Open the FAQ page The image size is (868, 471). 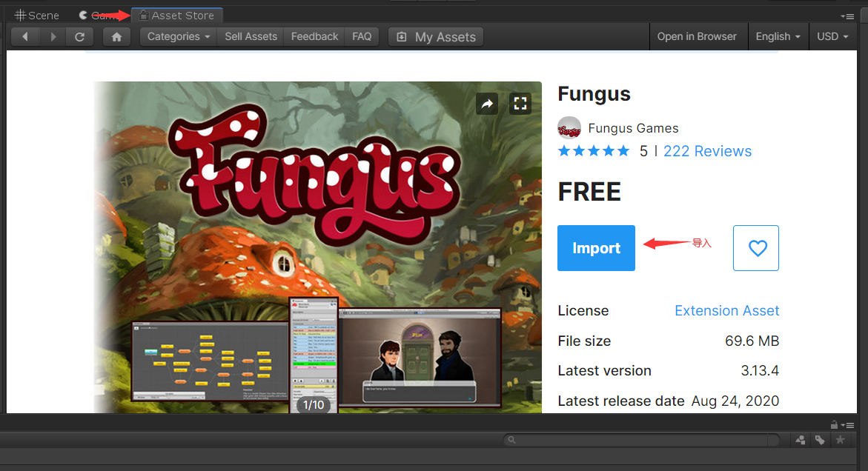pyautogui.click(x=362, y=36)
